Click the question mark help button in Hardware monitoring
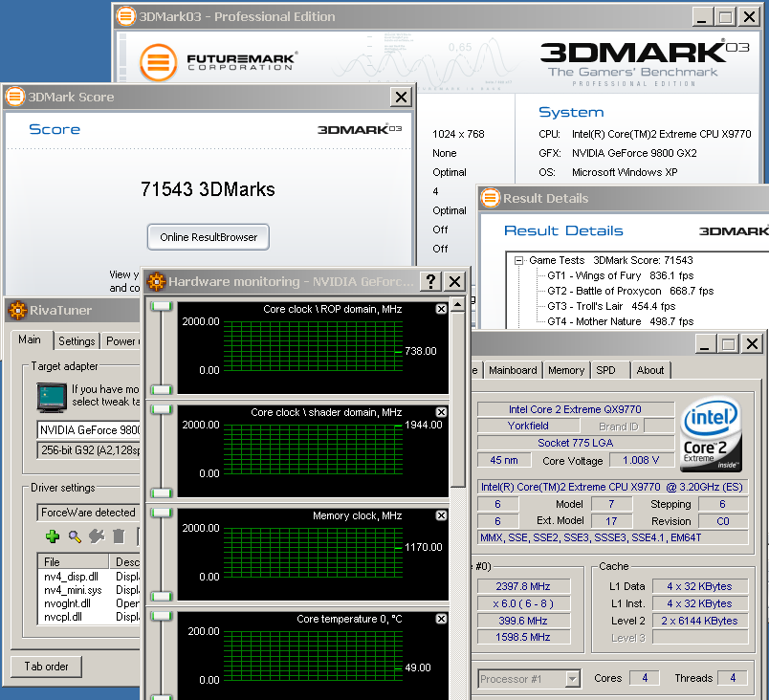This screenshot has width=769, height=700. tap(430, 281)
